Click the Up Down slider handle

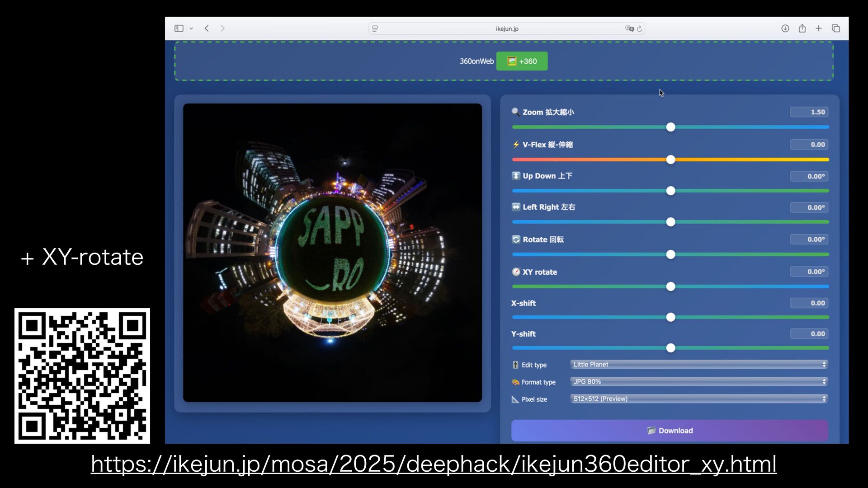pyautogui.click(x=671, y=191)
